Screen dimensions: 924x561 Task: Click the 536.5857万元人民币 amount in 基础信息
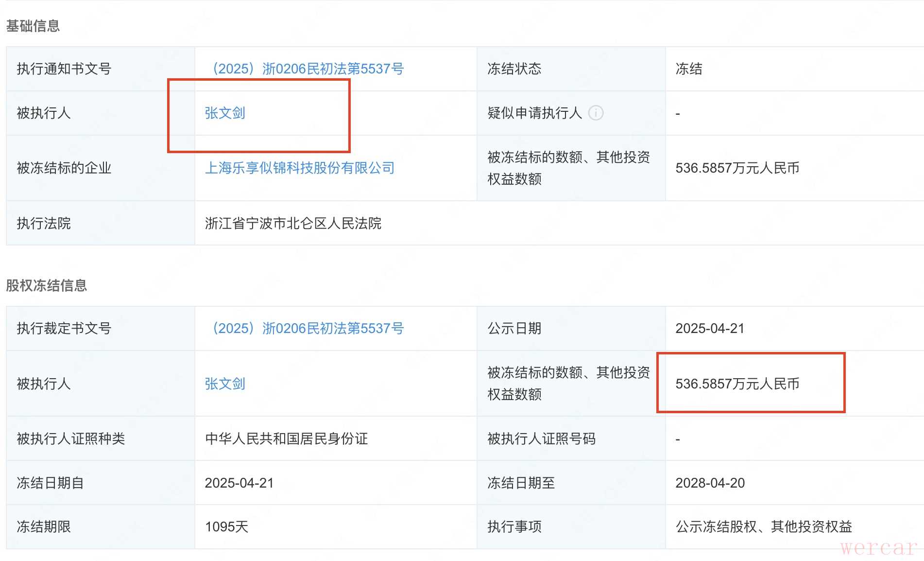click(x=737, y=168)
